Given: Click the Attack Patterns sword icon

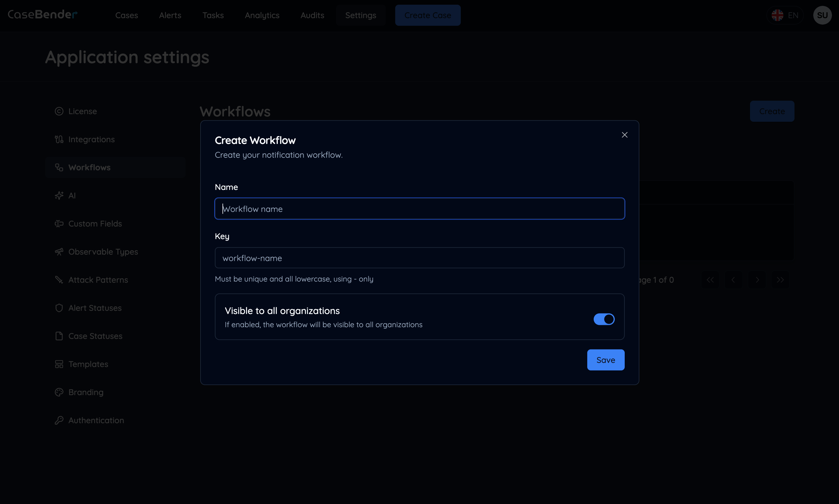Looking at the screenshot, I should (x=59, y=280).
